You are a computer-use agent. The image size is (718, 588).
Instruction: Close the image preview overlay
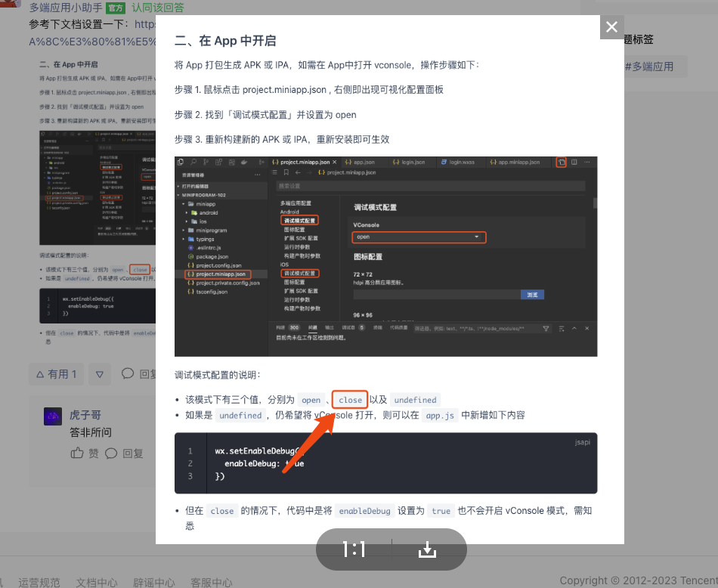[x=611, y=27]
